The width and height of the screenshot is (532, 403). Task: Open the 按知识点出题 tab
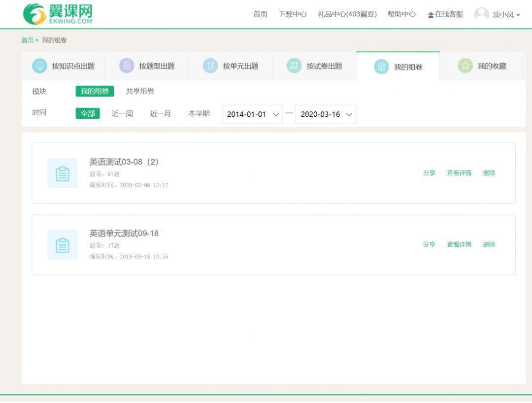tap(63, 66)
